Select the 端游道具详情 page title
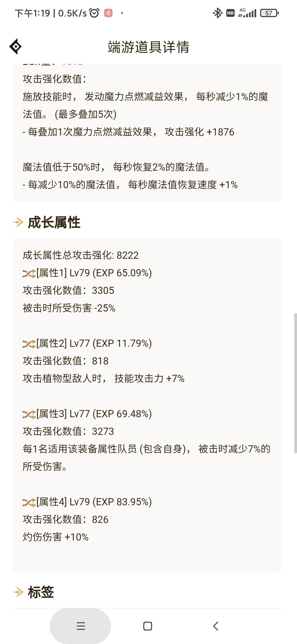 tap(148, 47)
